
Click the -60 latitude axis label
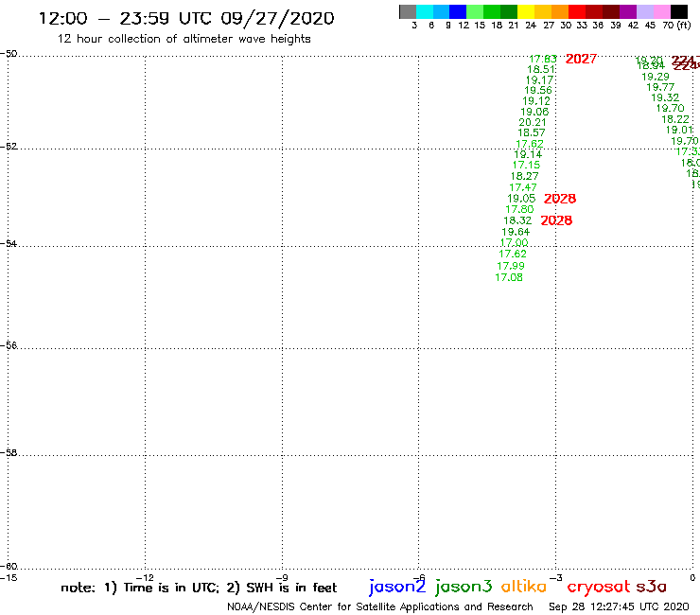[9, 567]
